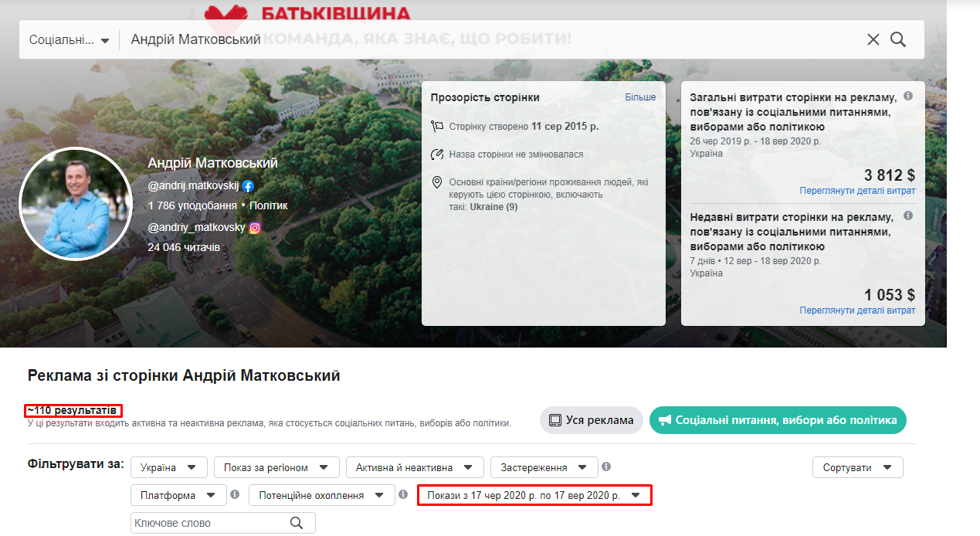Open Переглянути деталі витрат under 3 812 $

point(857,191)
